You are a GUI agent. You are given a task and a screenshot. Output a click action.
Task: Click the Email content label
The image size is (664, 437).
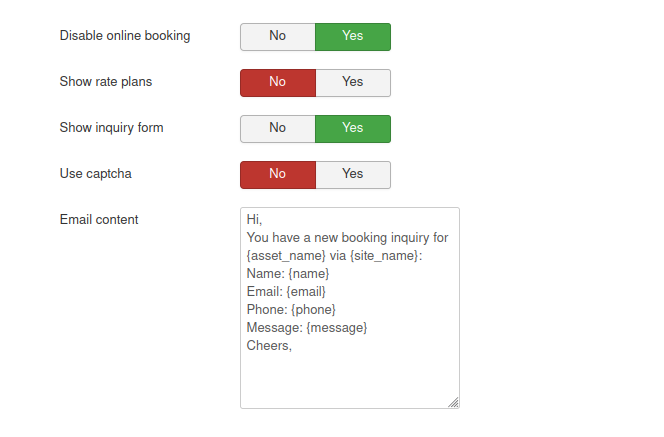coord(99,220)
